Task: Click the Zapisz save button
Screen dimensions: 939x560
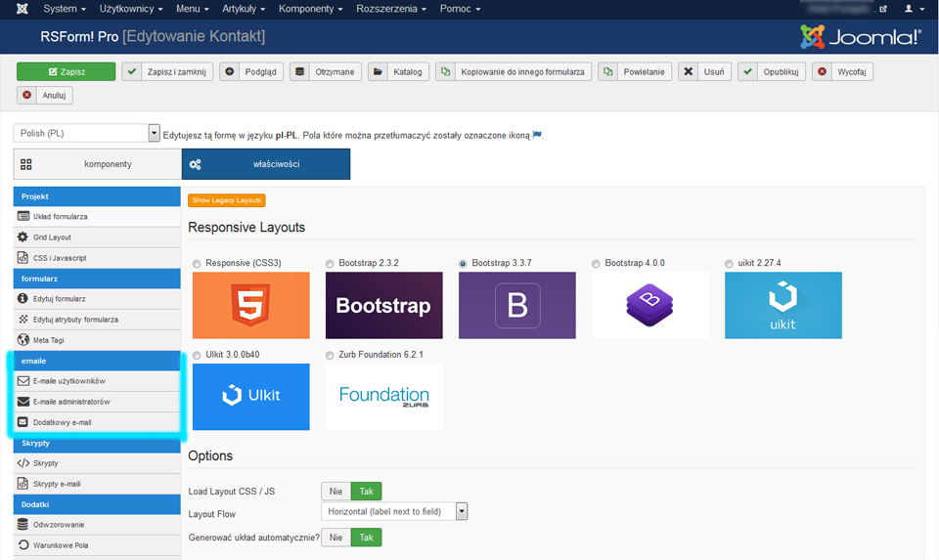Action: [x=66, y=71]
